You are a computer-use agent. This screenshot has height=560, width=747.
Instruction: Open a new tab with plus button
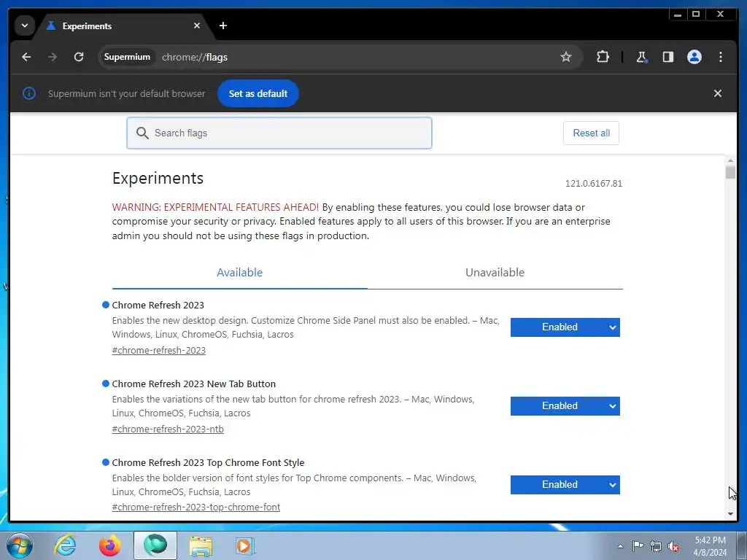[x=223, y=26]
